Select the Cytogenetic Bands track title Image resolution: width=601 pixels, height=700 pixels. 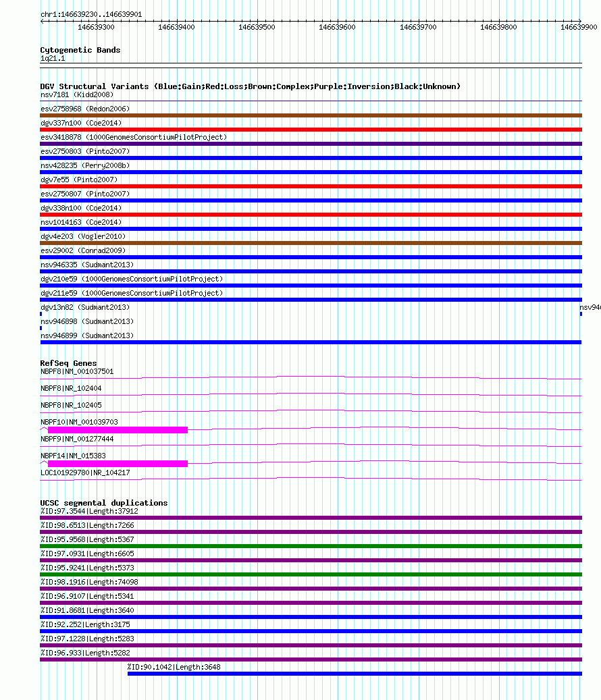click(x=80, y=50)
